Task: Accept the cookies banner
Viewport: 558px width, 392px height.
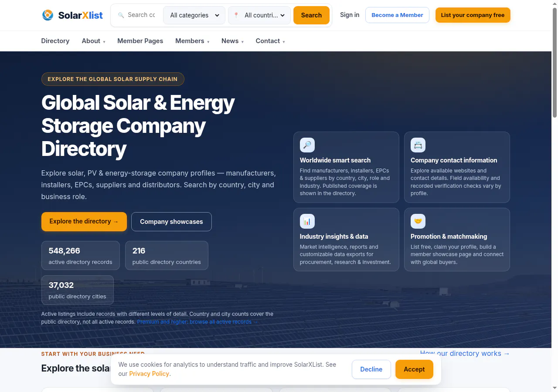Action: click(414, 369)
